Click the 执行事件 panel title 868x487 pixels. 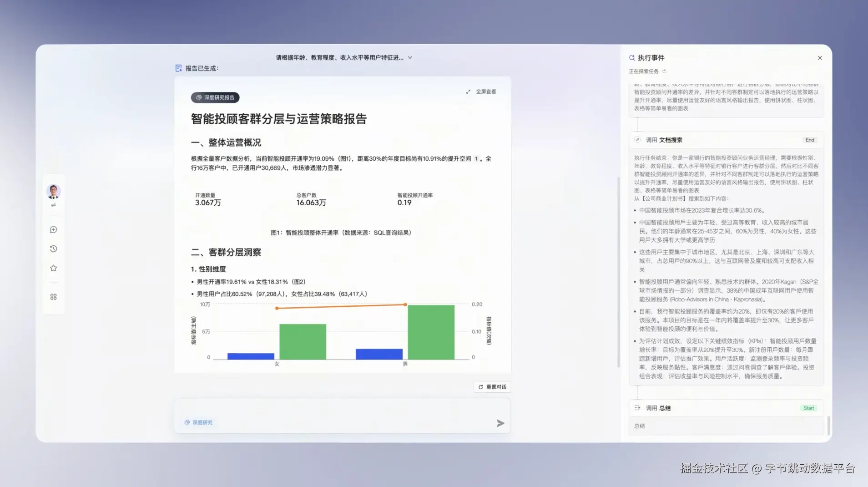pos(651,58)
